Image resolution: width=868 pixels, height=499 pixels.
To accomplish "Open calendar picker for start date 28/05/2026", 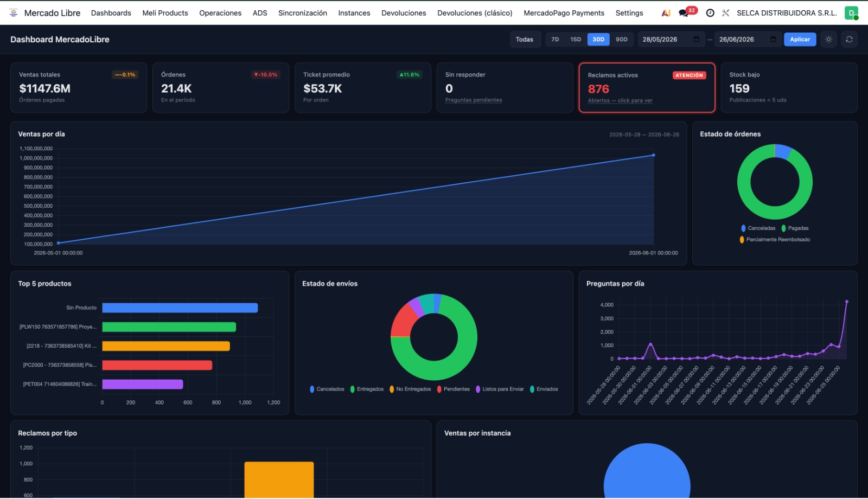I will pos(697,40).
